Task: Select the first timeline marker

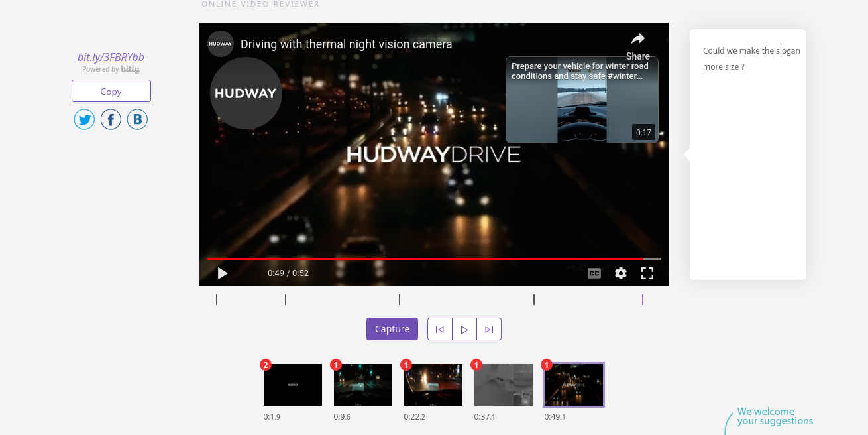Action: [x=217, y=300]
